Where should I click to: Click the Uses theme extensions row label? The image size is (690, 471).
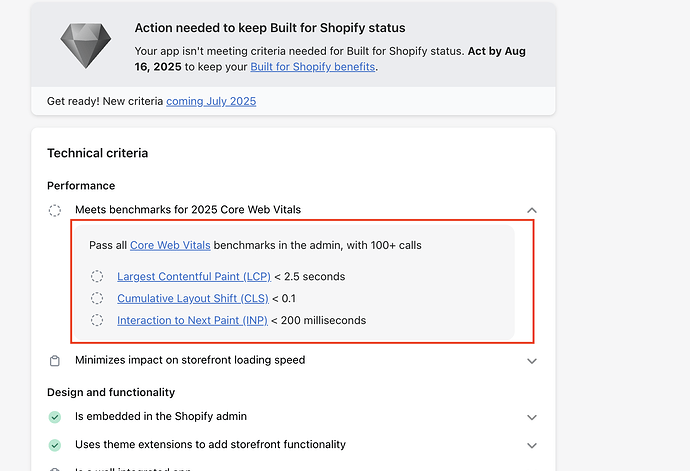[210, 445]
